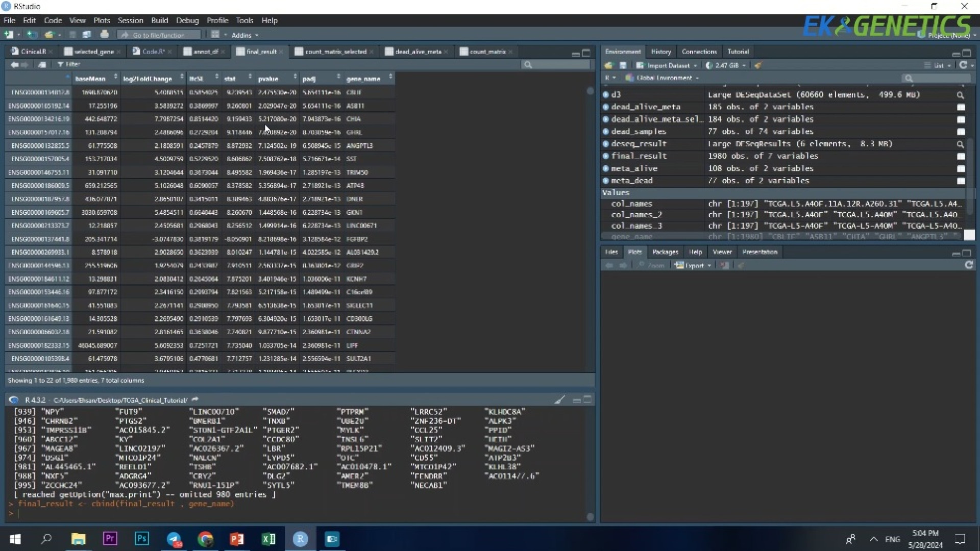Expand the deseq_result object entry

(x=606, y=144)
